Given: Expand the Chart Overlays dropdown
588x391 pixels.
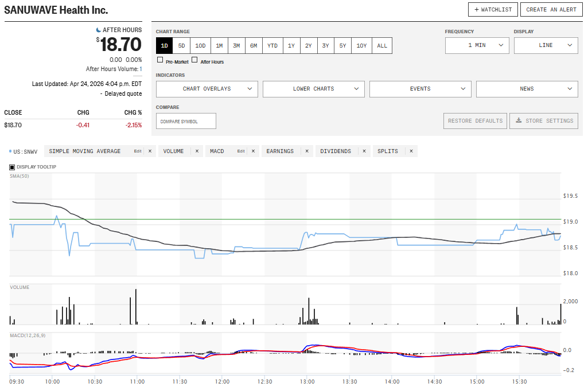Looking at the screenshot, I should tap(207, 89).
